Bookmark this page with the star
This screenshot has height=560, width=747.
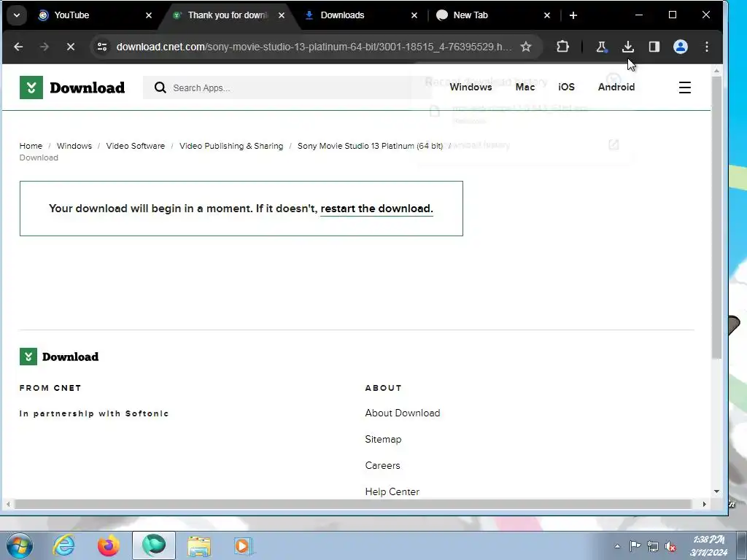point(525,47)
